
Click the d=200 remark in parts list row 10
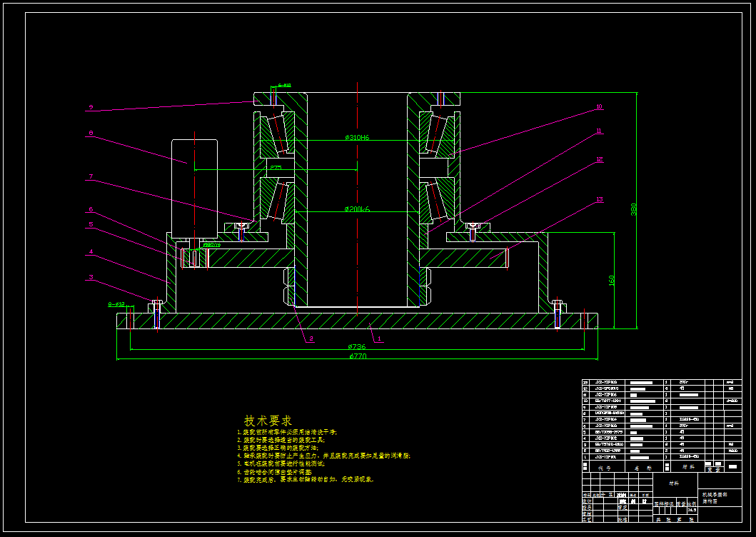click(x=732, y=401)
